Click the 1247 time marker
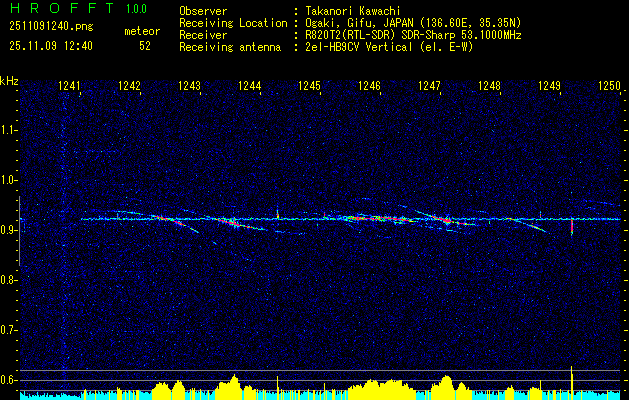This screenshot has height=400, width=629. pos(430,86)
